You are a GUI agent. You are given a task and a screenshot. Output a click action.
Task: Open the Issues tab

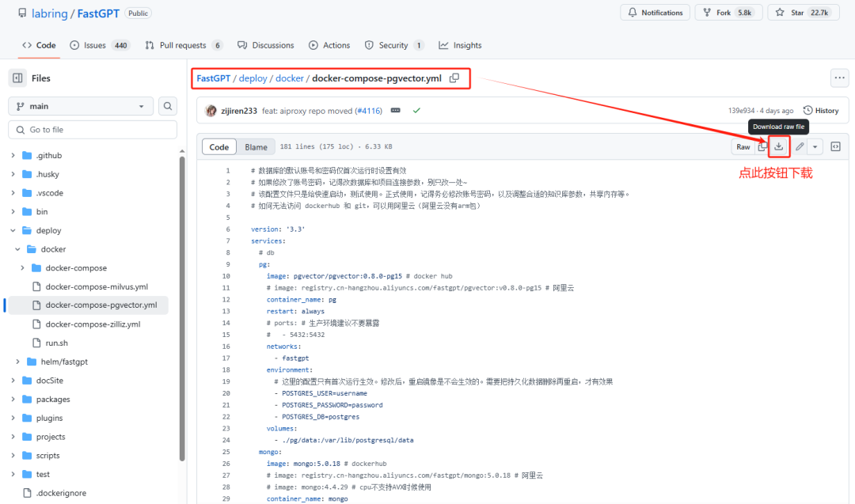99,45
